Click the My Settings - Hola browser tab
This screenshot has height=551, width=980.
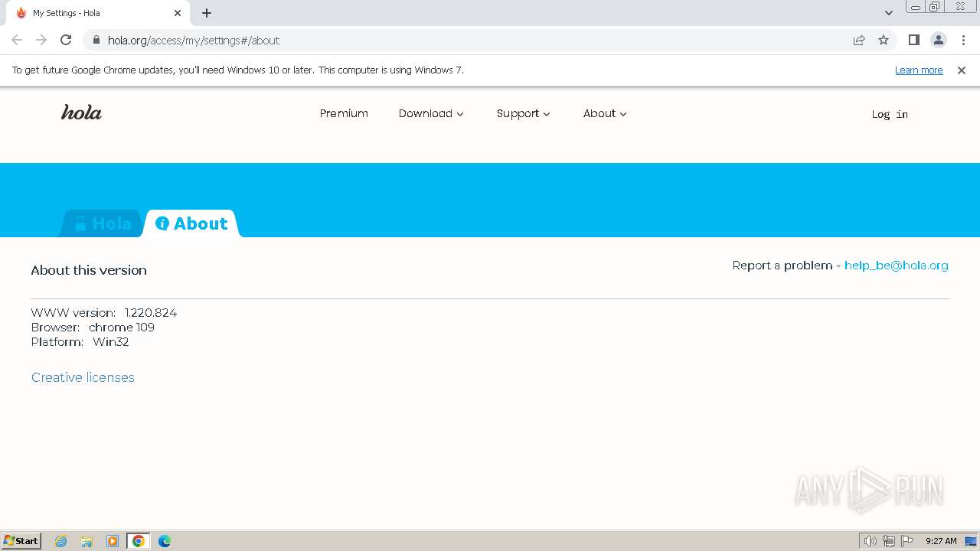[x=97, y=13]
